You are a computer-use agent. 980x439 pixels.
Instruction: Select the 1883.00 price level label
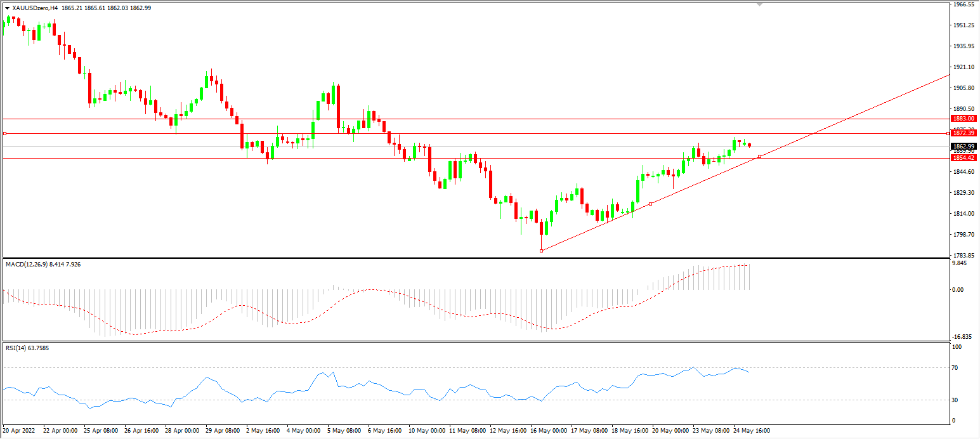962,119
